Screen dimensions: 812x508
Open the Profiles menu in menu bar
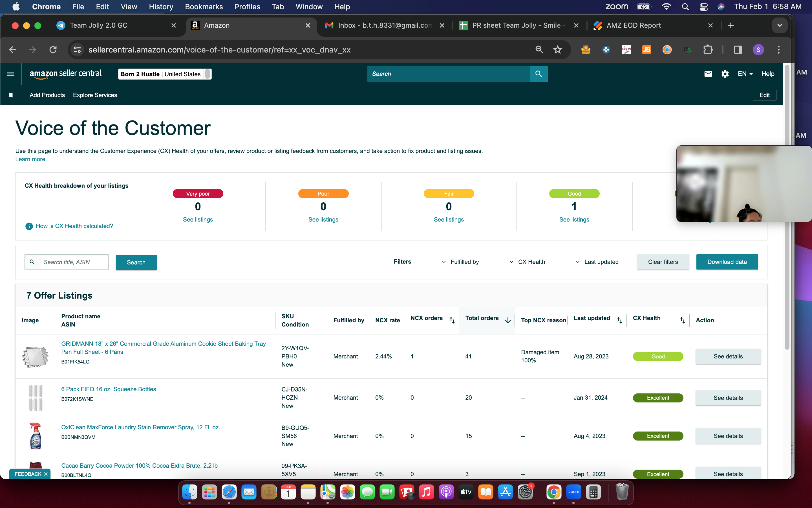247,7
